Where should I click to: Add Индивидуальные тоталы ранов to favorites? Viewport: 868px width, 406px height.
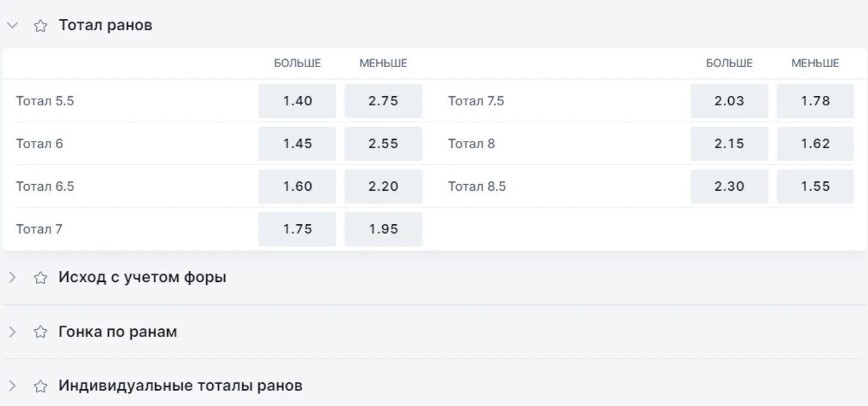point(40,386)
